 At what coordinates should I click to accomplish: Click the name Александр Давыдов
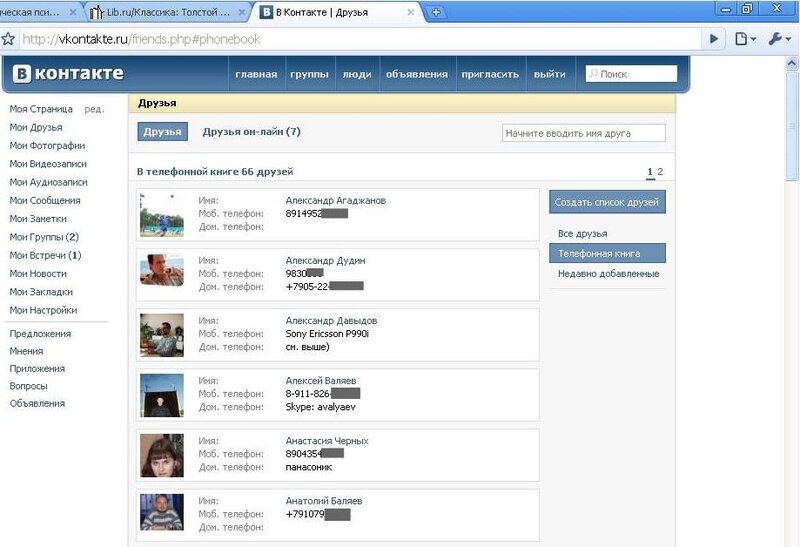click(x=331, y=321)
